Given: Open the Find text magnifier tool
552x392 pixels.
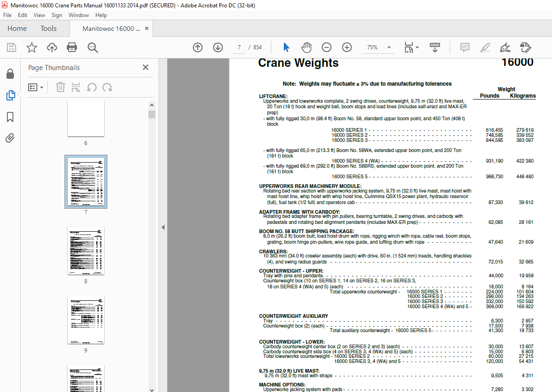Looking at the screenshot, I should (93, 47).
